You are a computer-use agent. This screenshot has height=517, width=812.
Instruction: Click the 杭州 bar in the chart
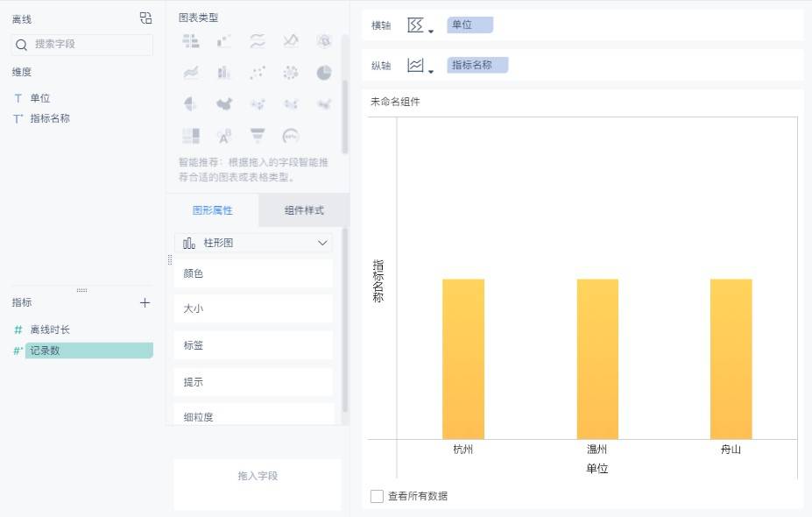click(x=463, y=359)
